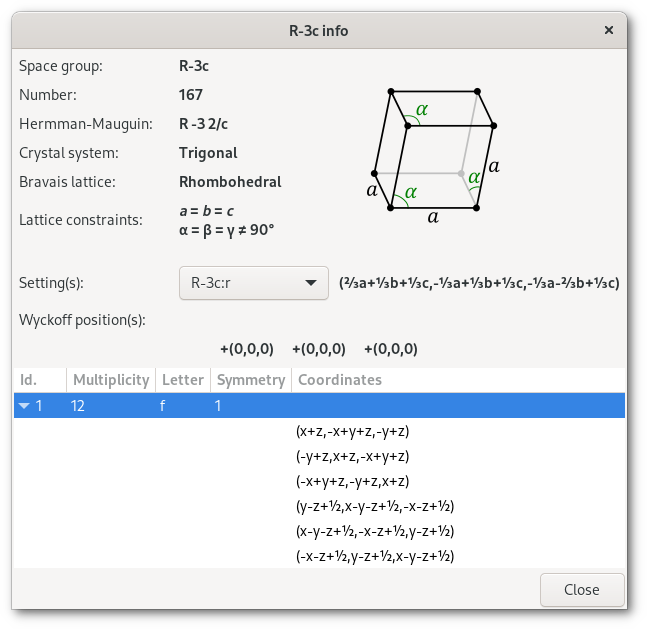The height and width of the screenshot is (629, 647).
Task: Sort by the Id. column header
Action: point(40,380)
